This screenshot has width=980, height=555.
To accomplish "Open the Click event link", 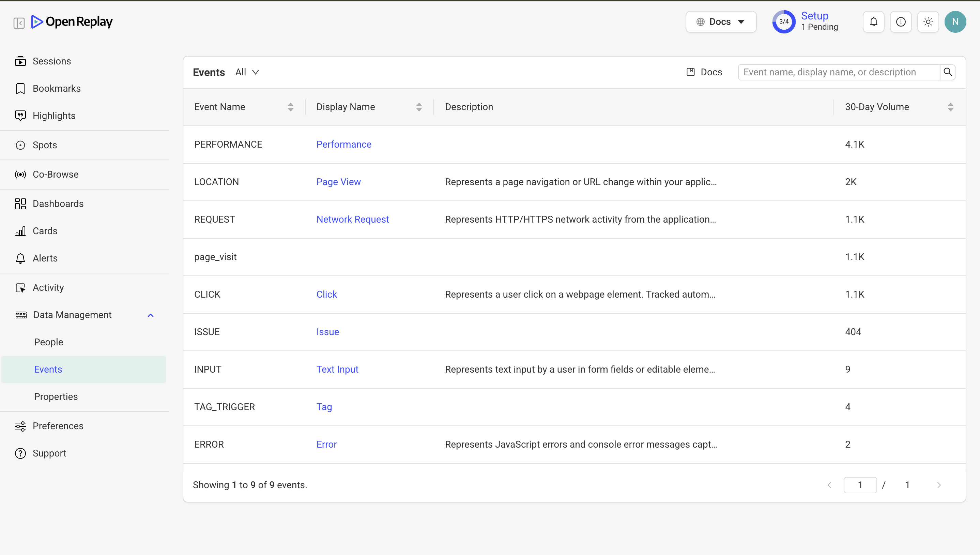I will click(326, 294).
